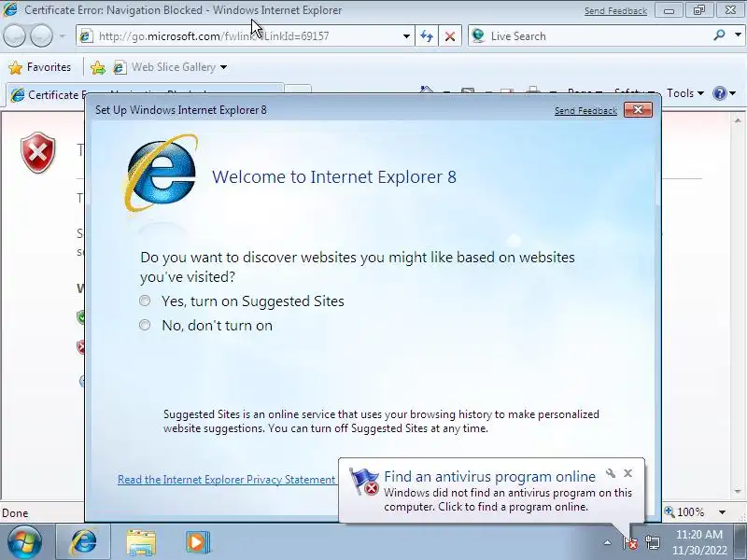
Task: Expand the zoom level dropdown arrow
Action: tap(722, 512)
